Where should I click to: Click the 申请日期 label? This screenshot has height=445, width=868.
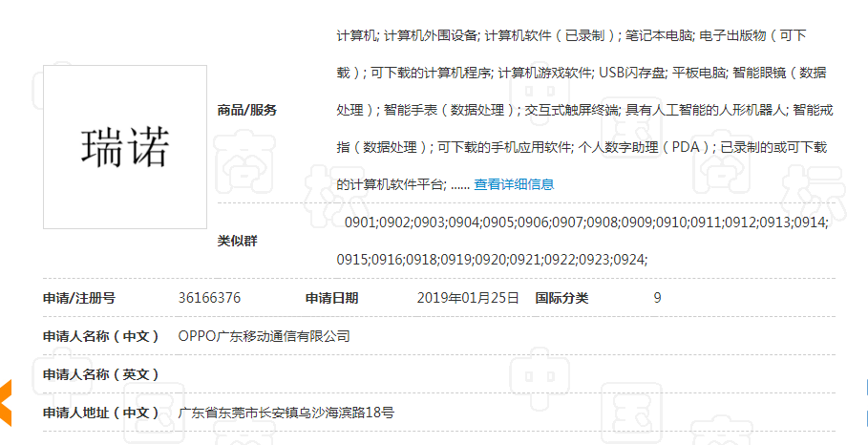tap(332, 298)
